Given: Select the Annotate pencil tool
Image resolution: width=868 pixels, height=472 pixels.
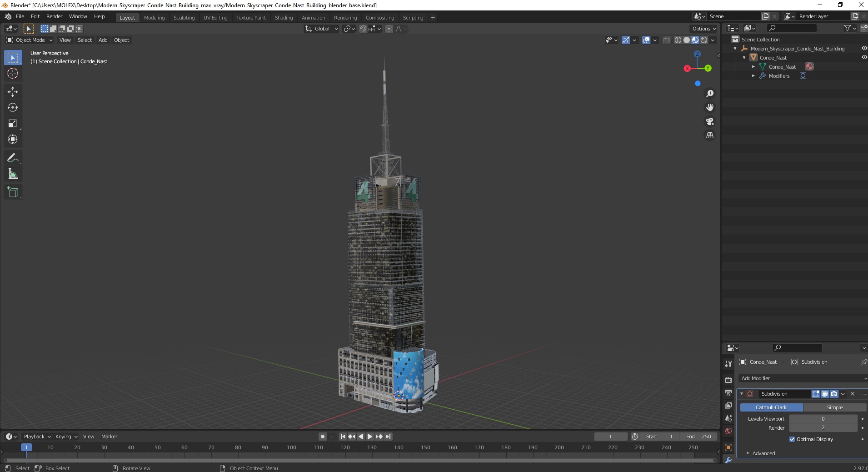Looking at the screenshot, I should [13, 158].
